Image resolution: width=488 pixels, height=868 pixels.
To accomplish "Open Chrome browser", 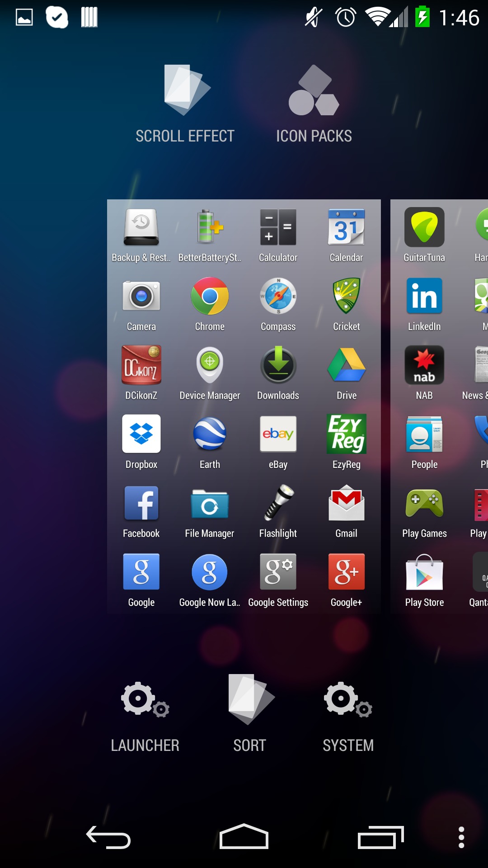I will (210, 304).
